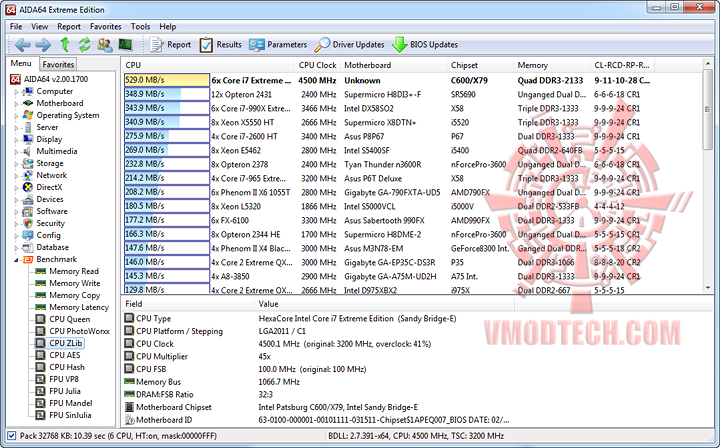Expand the Storage tree node
The width and height of the screenshot is (720, 448).
[x=16, y=163]
